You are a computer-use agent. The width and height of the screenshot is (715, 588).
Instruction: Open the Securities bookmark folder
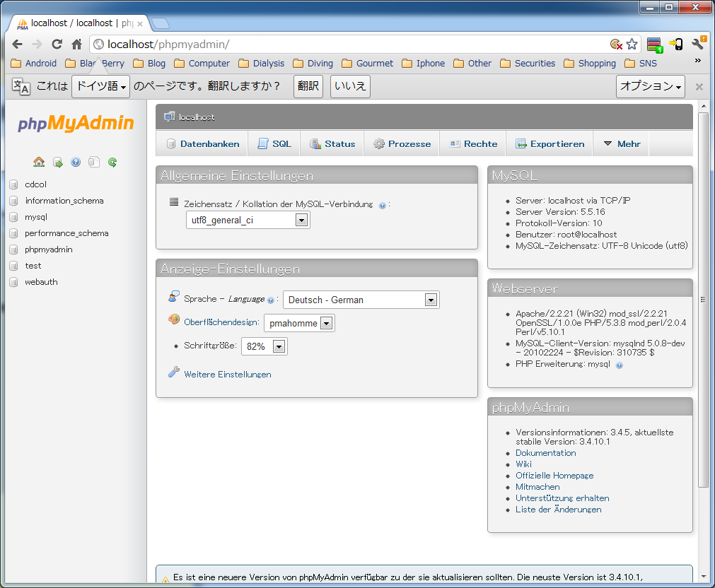528,64
